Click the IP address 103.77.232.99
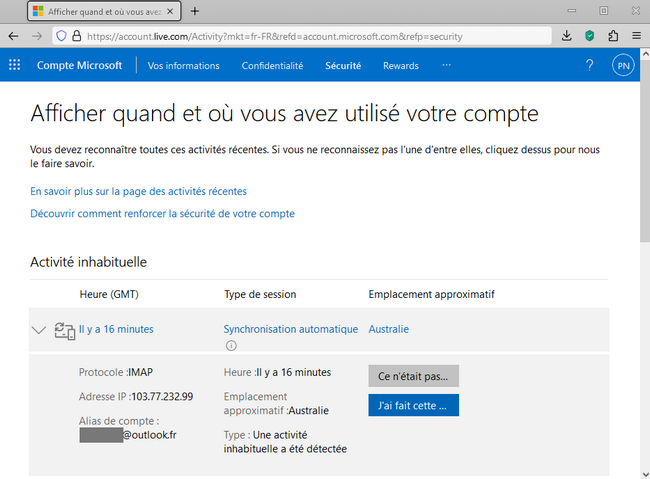Viewport: 650px width, 479px height. click(162, 396)
